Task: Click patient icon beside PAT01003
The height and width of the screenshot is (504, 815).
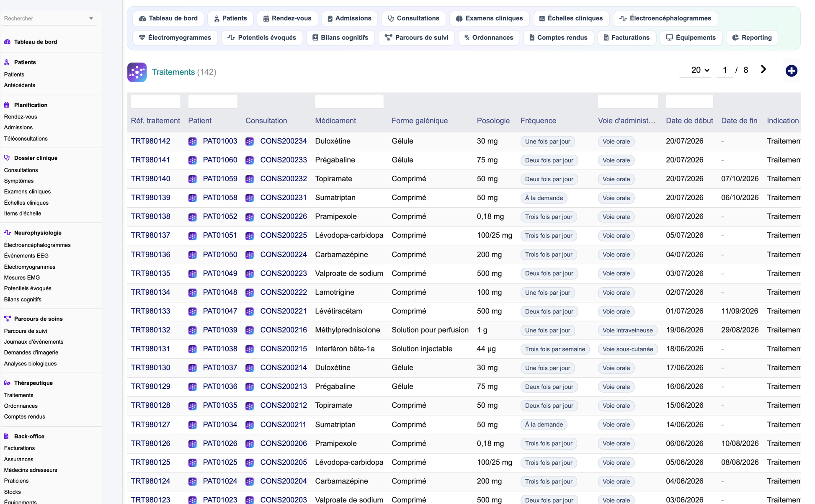Action: [192, 141]
